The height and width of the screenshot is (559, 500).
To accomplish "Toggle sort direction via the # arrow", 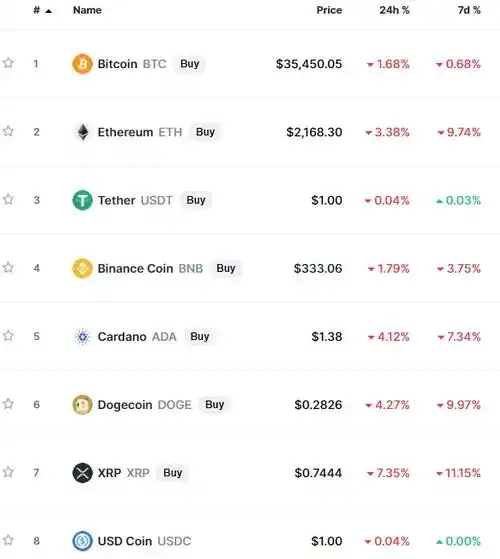I will 48,11.
